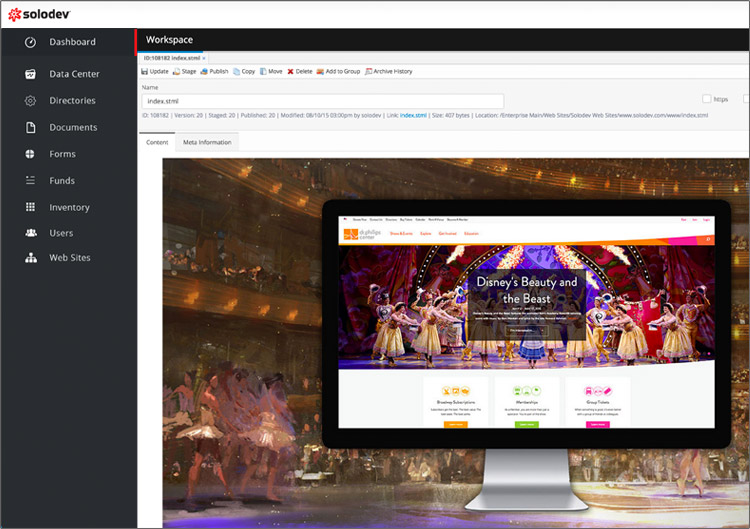750x529 pixels.
Task: Click the "Modified: 08/10/15 03:00pm by solodev" text
Action: pyautogui.click(x=331, y=115)
